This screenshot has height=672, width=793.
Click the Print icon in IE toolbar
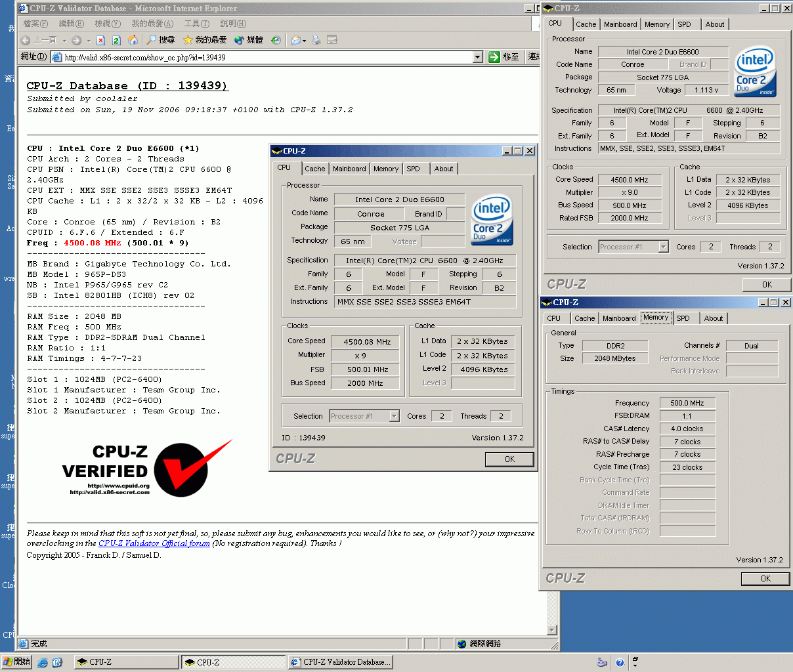click(316, 40)
